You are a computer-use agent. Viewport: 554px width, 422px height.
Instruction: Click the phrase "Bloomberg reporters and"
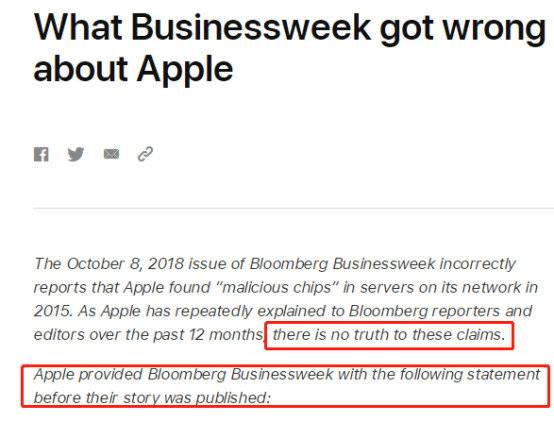[x=440, y=311]
